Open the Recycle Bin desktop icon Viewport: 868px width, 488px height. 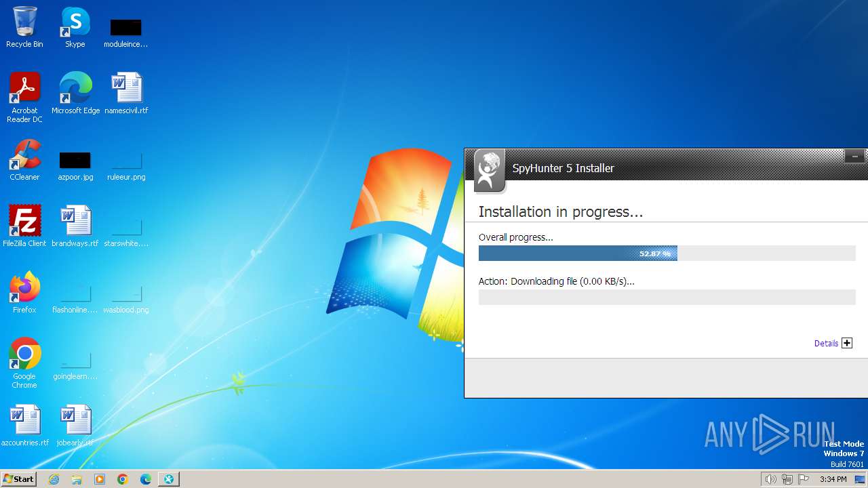point(24,27)
